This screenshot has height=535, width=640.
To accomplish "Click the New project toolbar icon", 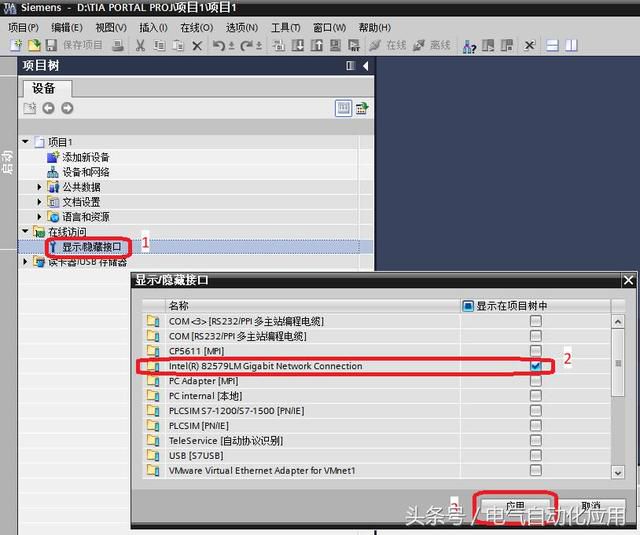I will (x=16, y=45).
